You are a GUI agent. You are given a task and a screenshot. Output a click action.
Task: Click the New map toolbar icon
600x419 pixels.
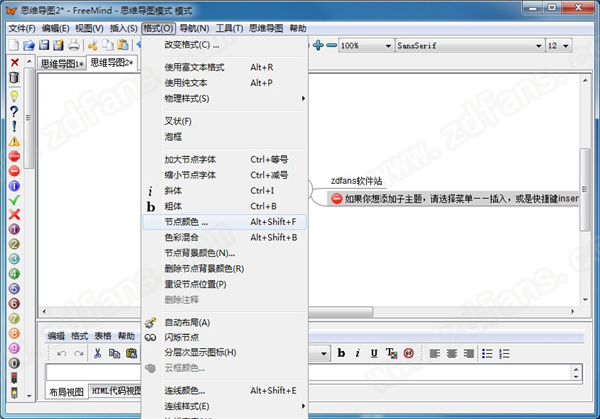tap(14, 45)
